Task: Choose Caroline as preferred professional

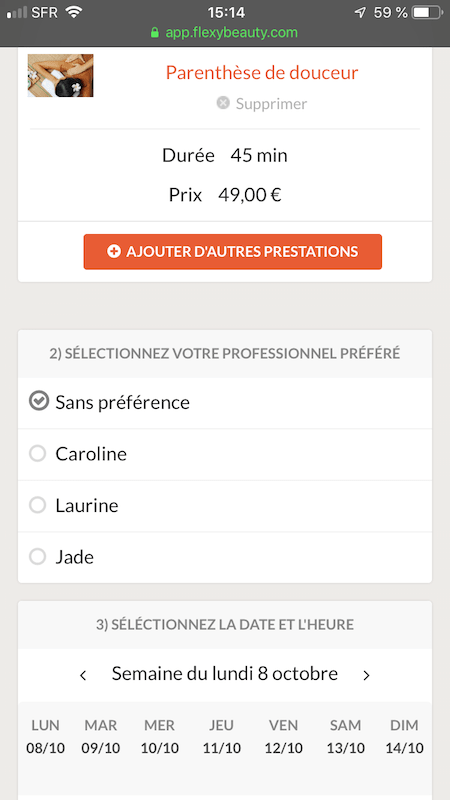Action: [225, 454]
